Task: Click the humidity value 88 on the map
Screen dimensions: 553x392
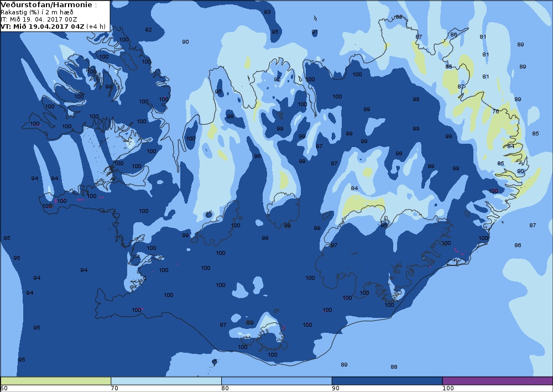Action: click(x=394, y=367)
